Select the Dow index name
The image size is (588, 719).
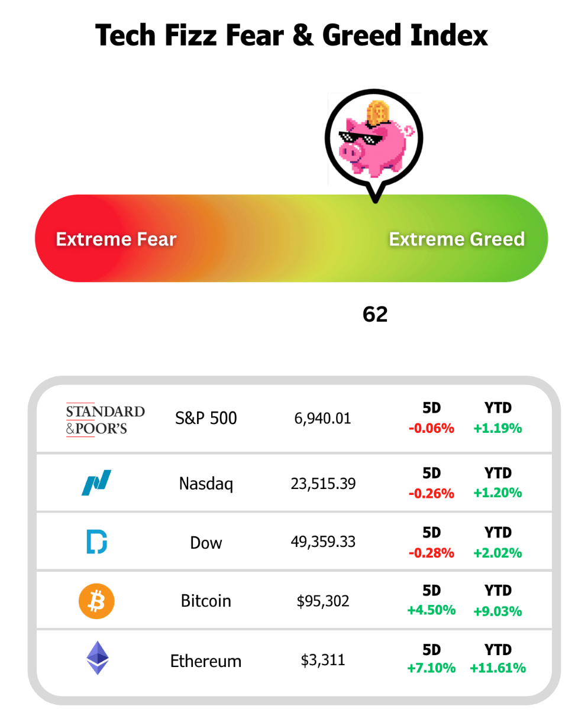coord(206,543)
